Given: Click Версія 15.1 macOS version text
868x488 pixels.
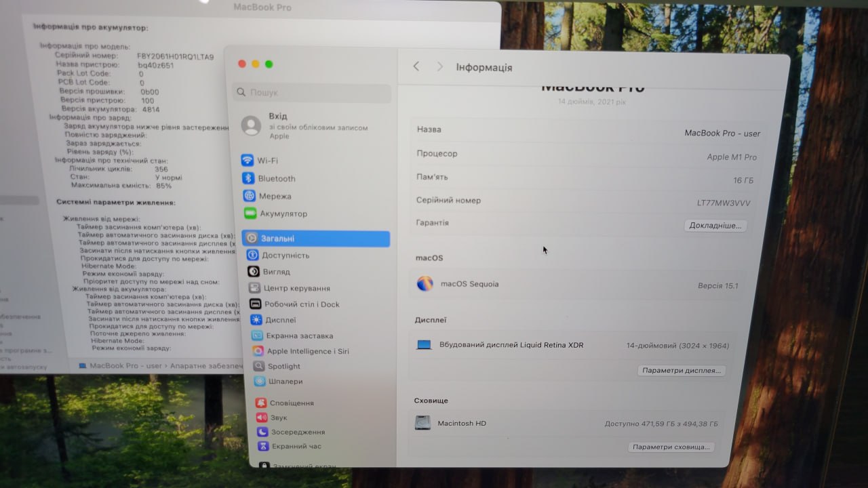Looking at the screenshot, I should point(717,286).
